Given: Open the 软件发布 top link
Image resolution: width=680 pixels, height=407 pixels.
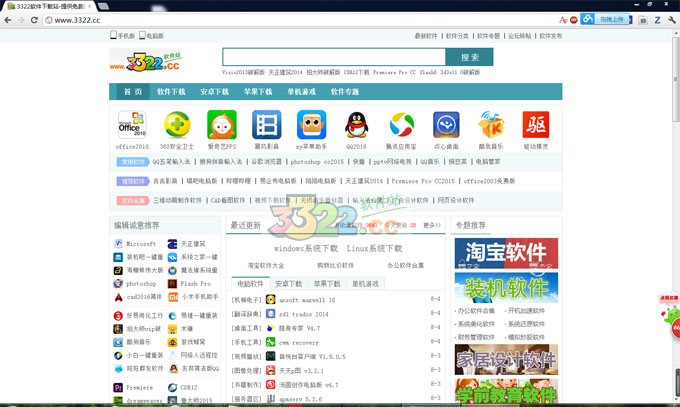Looking at the screenshot, I should point(551,36).
